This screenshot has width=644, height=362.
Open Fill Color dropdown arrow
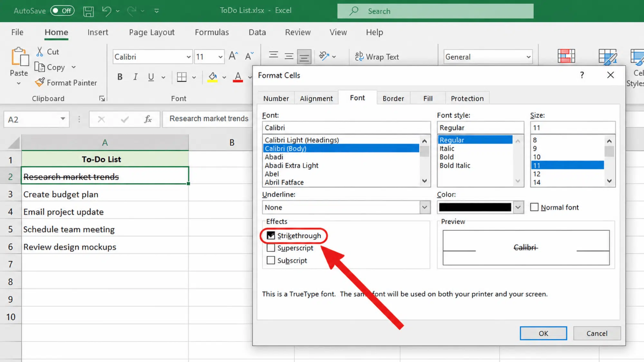click(x=224, y=77)
